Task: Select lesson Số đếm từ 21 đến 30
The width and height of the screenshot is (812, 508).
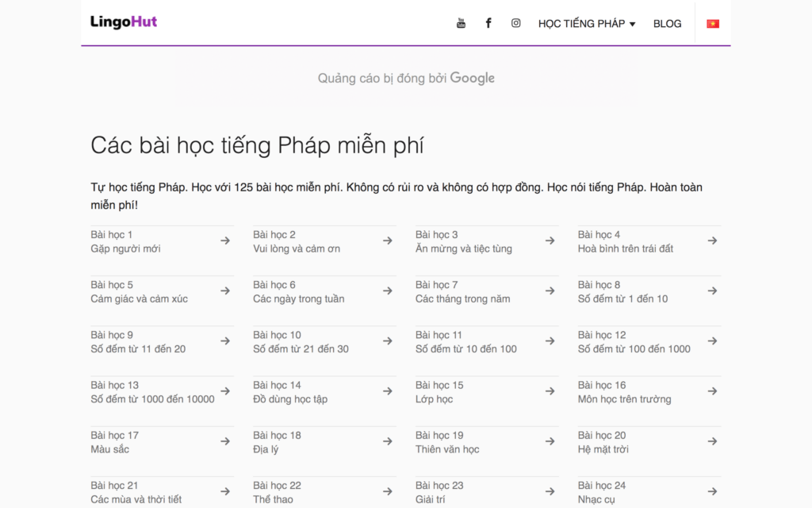Action: (x=301, y=349)
